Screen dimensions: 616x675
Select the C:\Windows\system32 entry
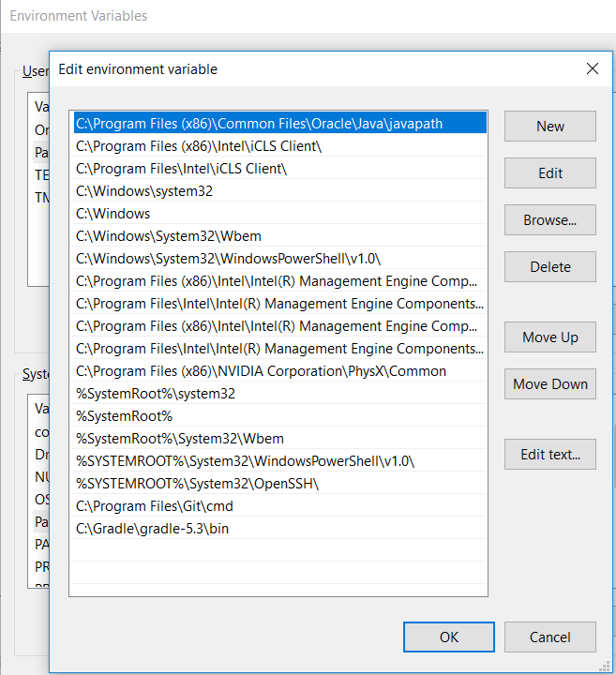(279, 190)
